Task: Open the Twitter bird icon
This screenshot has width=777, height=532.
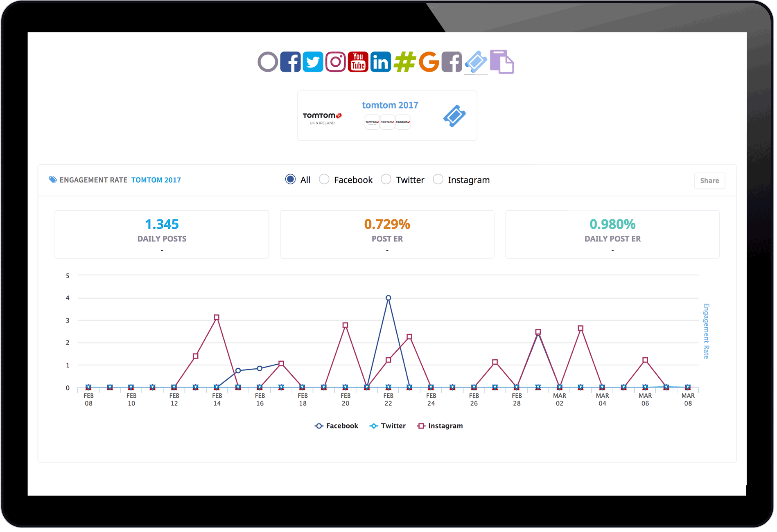Action: click(x=313, y=62)
